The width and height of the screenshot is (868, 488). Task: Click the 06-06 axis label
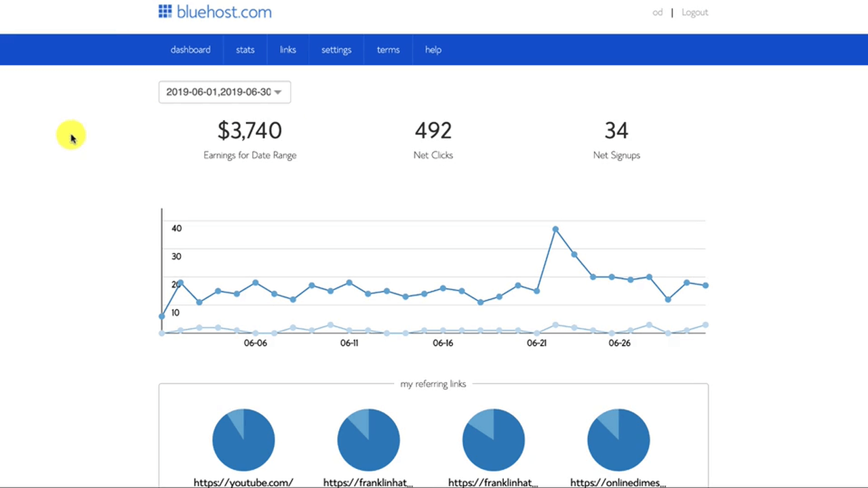point(256,343)
